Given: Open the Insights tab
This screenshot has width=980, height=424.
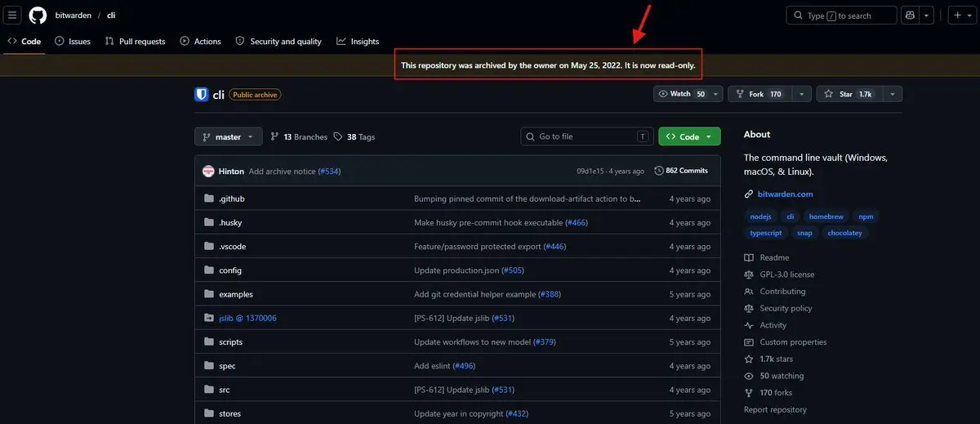Looking at the screenshot, I should tap(358, 41).
